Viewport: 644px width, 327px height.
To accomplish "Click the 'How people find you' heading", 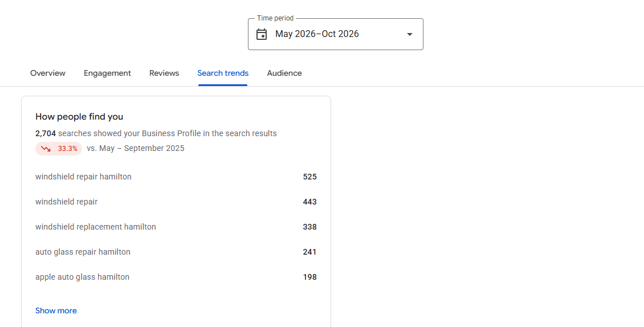I will tap(79, 117).
